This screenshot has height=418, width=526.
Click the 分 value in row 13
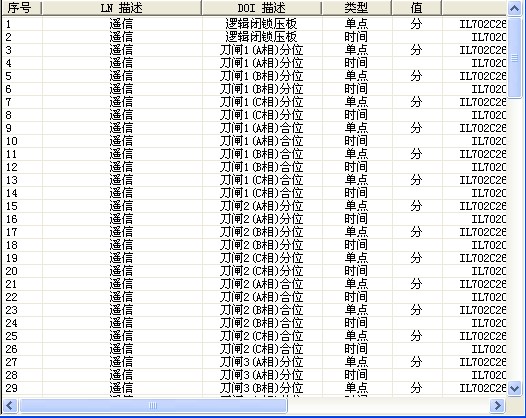pyautogui.click(x=416, y=180)
